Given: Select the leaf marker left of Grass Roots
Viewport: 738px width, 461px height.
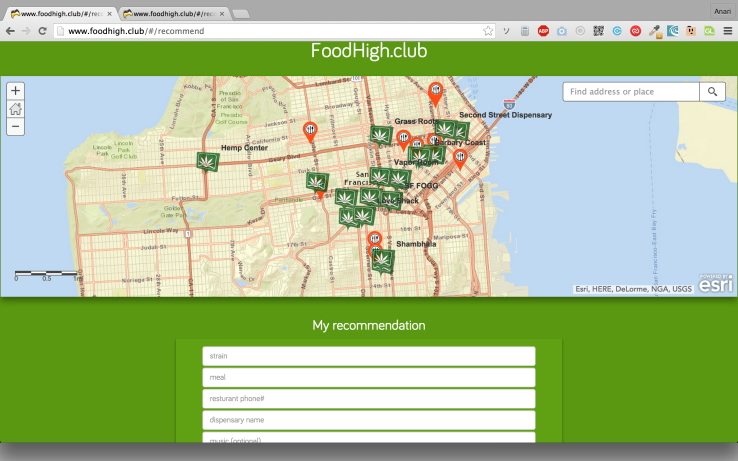Looking at the screenshot, I should (381, 135).
